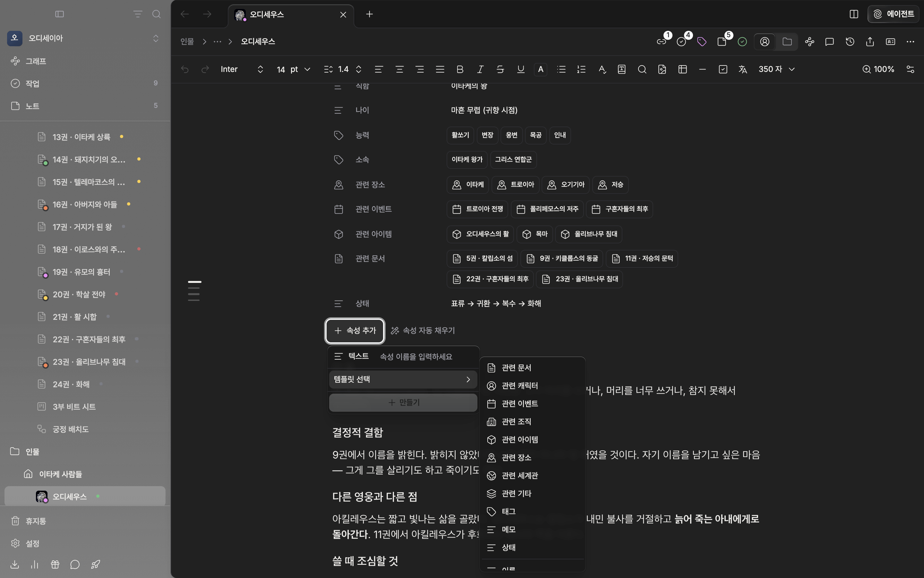This screenshot has height=578, width=924.
Task: Select 관련 캐릭터 from template menu
Action: (532, 386)
